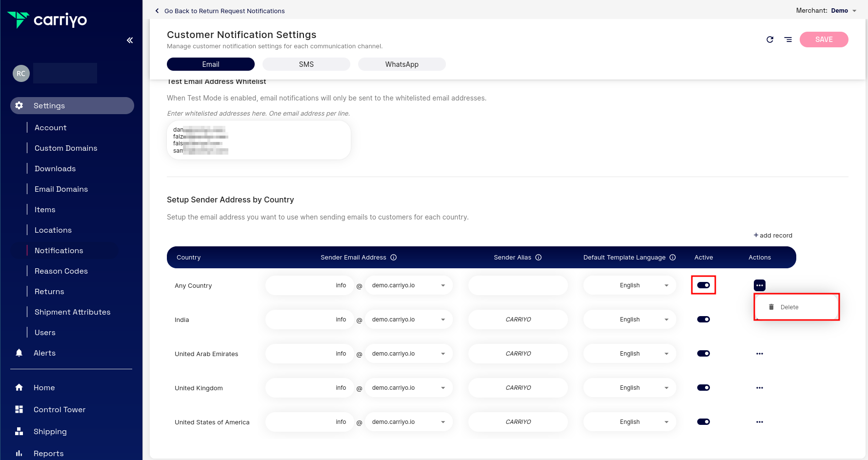Open the Default Template Language dropdown for India
Image resolution: width=868 pixels, height=460 pixels.
[x=666, y=319]
